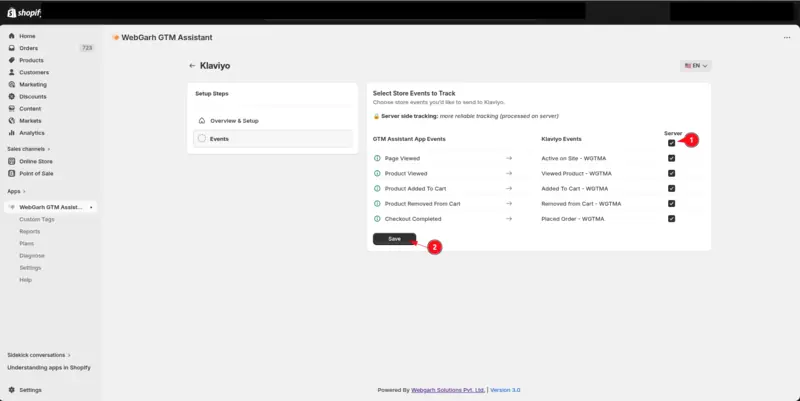Open the Version 3.0 link
The image size is (800, 401).
click(x=505, y=390)
